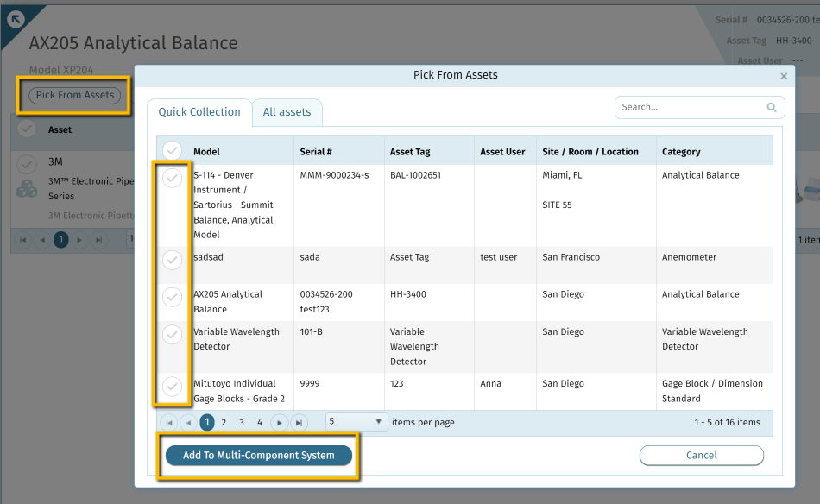This screenshot has width=820, height=504.
Task: Check the sadsad row checkbox
Action: (x=172, y=260)
